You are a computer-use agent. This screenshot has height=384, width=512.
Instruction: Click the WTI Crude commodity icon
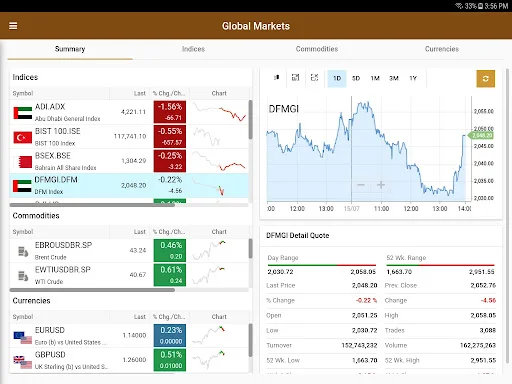point(23,276)
